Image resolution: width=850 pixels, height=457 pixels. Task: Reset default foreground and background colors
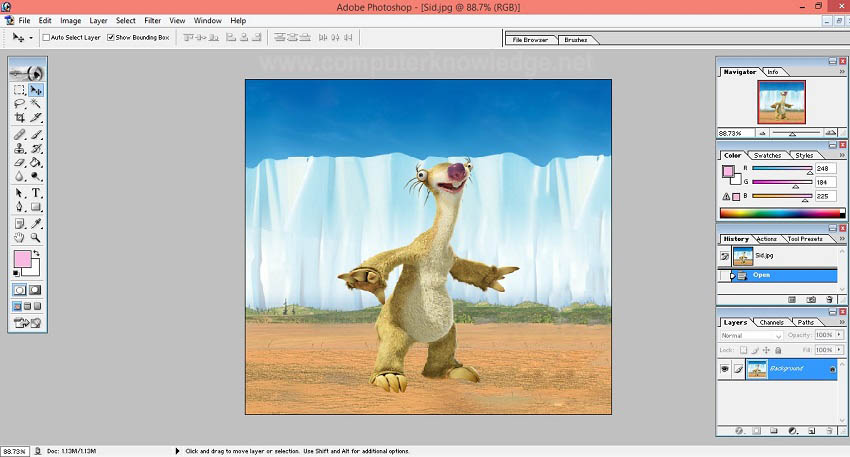(x=16, y=273)
